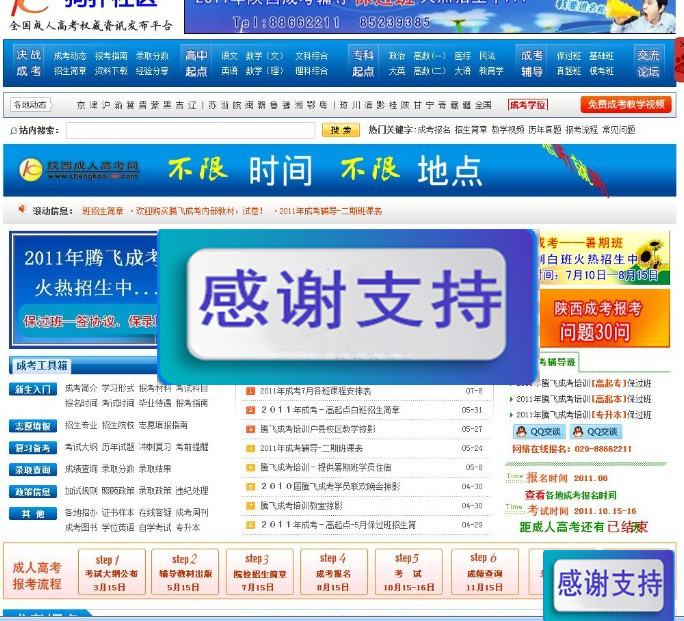Open news item 2011年成考辅导一二期班课表
Viewport: 684px width, 621px height.
coord(312,448)
